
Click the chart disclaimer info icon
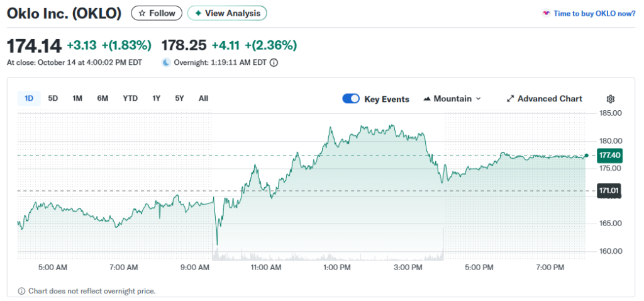[21, 291]
